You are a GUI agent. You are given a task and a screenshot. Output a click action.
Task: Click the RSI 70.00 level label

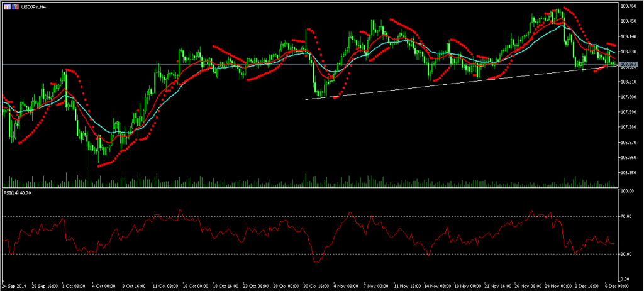628,216
